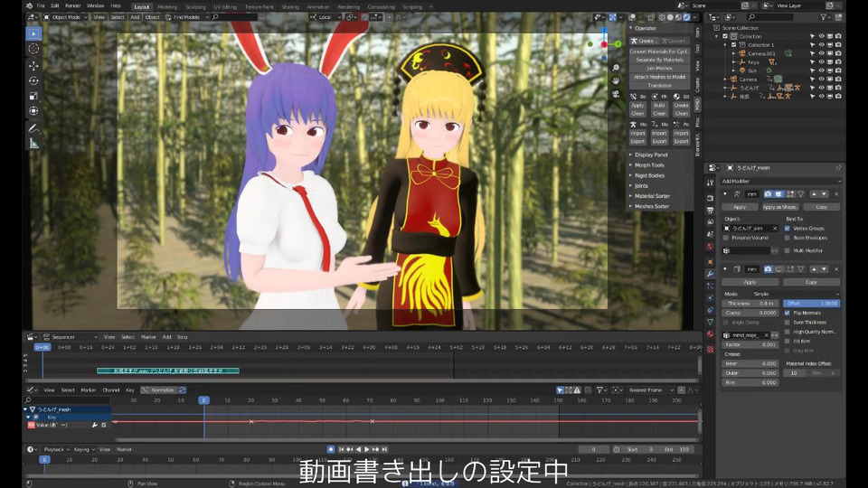
Task: Click Attach Meshes to Model button
Action: (659, 77)
